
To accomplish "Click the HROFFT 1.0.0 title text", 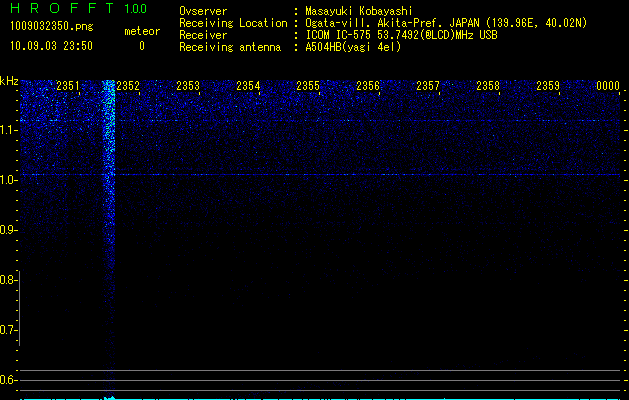I will pos(78,8).
